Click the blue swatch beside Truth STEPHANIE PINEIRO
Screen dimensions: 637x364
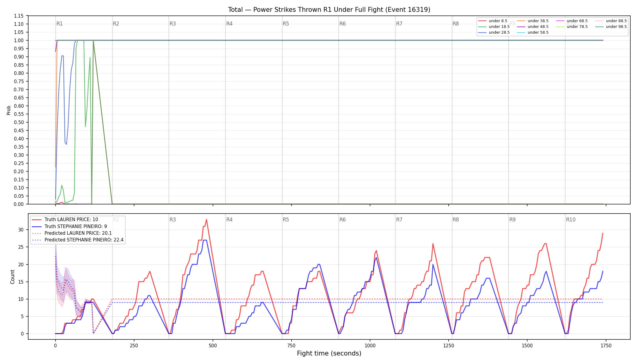coord(37,227)
